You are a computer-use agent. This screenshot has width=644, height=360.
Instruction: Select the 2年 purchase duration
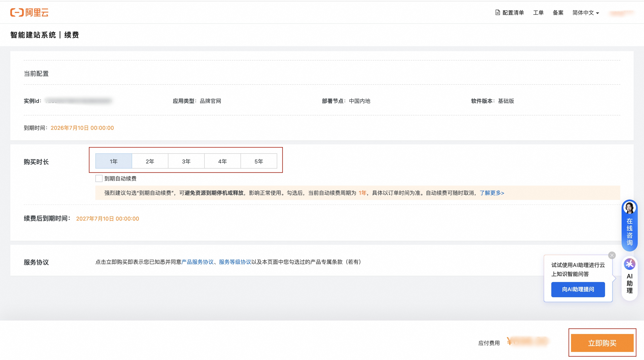pyautogui.click(x=150, y=161)
